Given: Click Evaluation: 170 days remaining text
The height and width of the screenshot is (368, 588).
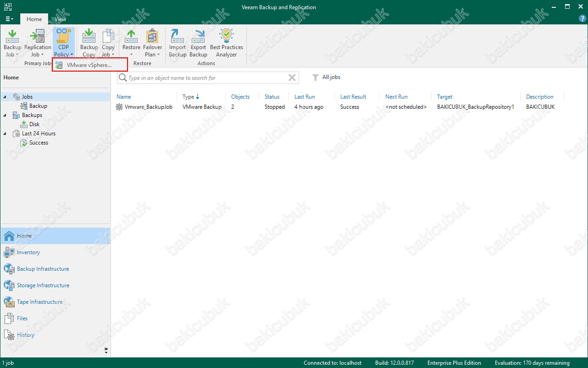Looking at the screenshot, I should (x=532, y=363).
